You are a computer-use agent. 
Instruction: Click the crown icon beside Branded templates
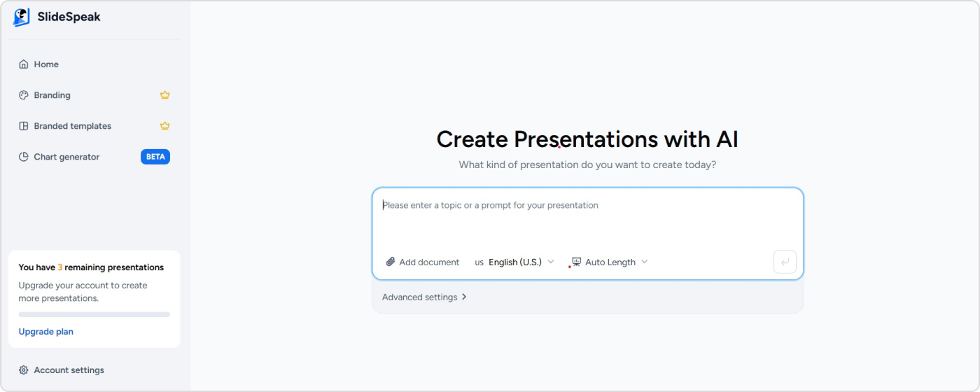[x=164, y=126]
